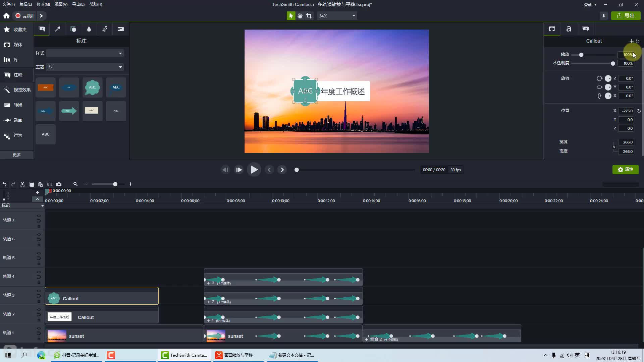Toggle visibility eye for 轨道 7
Image resolution: width=644 pixels, height=362 pixels.
[x=39, y=216]
